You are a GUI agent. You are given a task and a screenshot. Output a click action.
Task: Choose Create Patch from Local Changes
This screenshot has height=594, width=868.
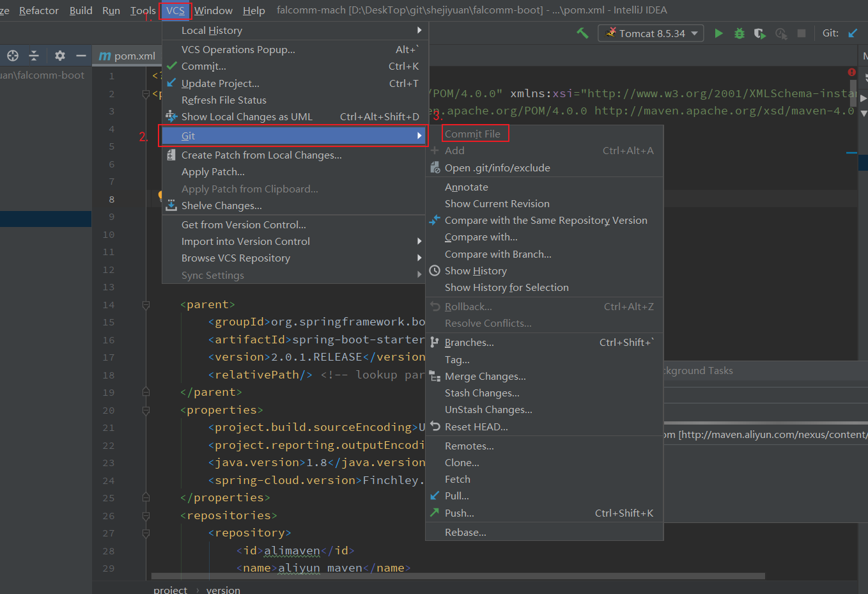[295, 155]
